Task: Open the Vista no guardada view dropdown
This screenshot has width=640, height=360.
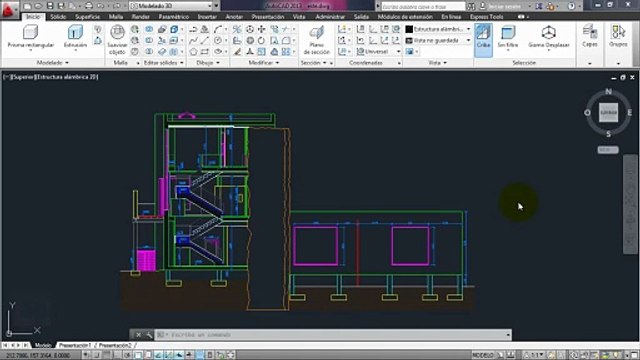Action: [438, 40]
